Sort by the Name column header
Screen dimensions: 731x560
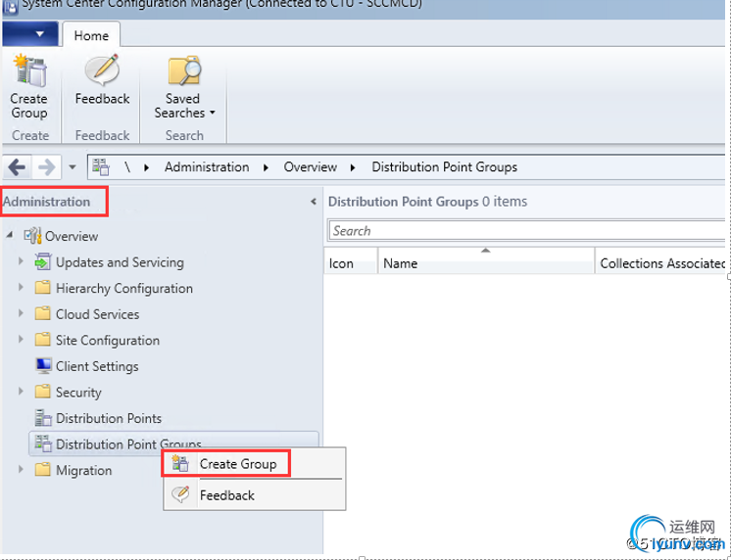(x=486, y=260)
